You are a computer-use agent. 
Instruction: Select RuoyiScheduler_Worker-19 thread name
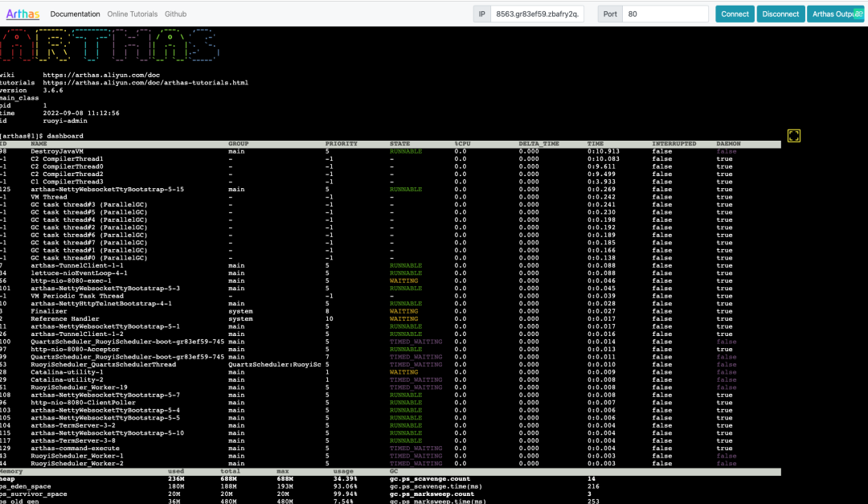79,387
